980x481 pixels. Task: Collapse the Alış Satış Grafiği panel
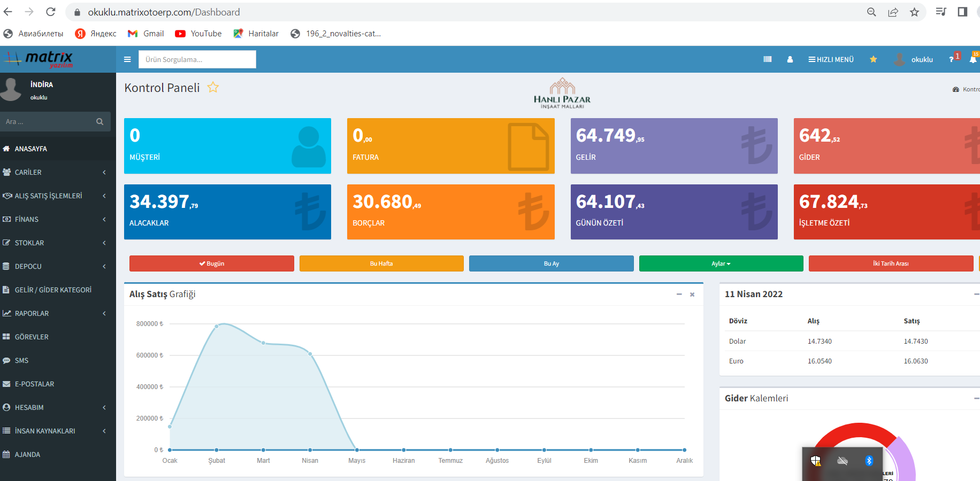[679, 294]
